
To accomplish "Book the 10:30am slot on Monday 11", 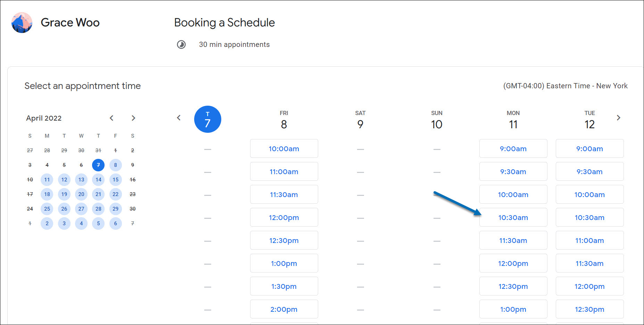I will point(513,217).
